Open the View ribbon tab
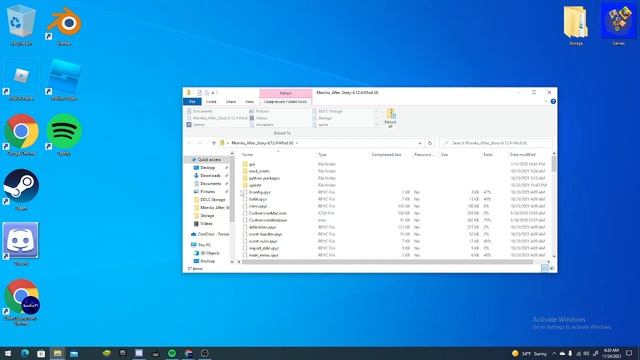The height and width of the screenshot is (360, 640). (x=249, y=102)
